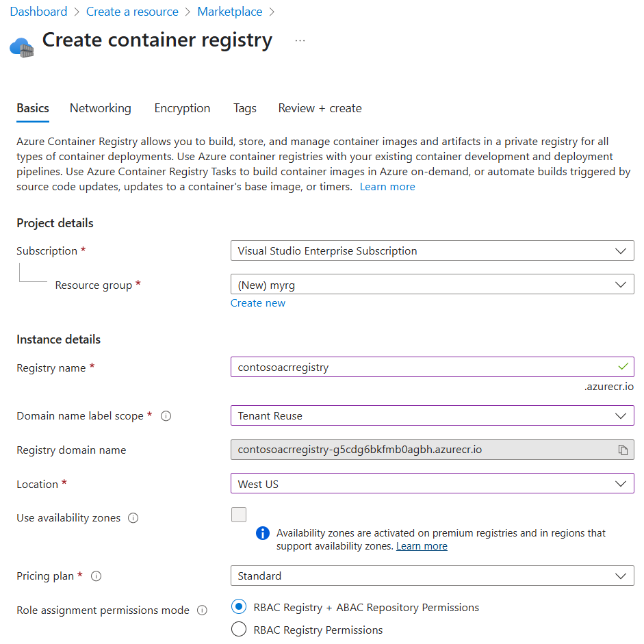Click Create new under Resource group

click(x=258, y=302)
